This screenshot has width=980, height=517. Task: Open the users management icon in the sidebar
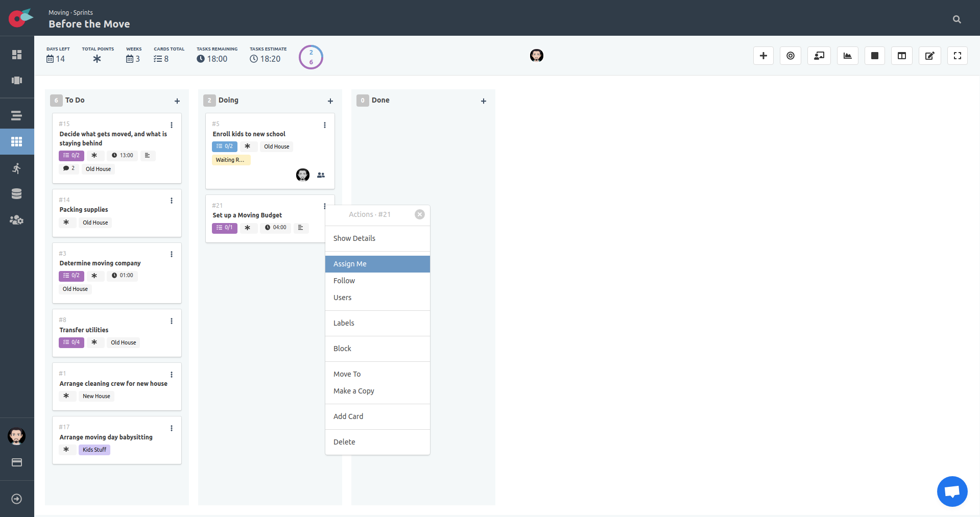coord(17,220)
